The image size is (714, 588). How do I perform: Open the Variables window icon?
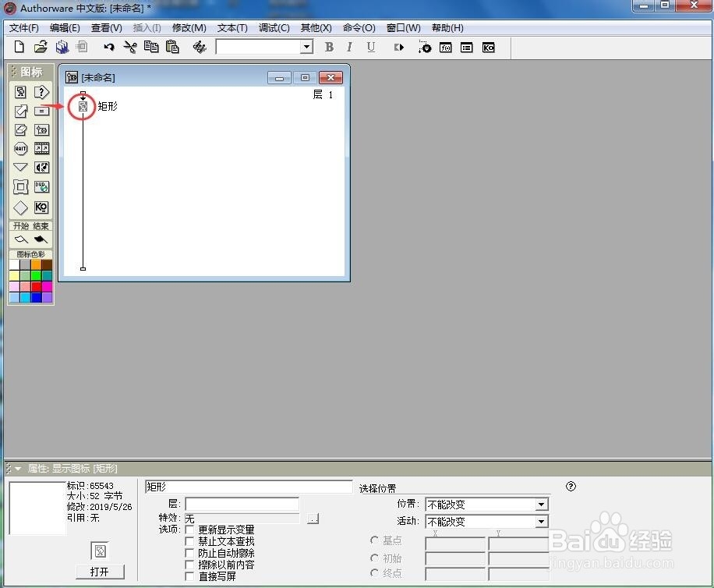click(x=467, y=48)
